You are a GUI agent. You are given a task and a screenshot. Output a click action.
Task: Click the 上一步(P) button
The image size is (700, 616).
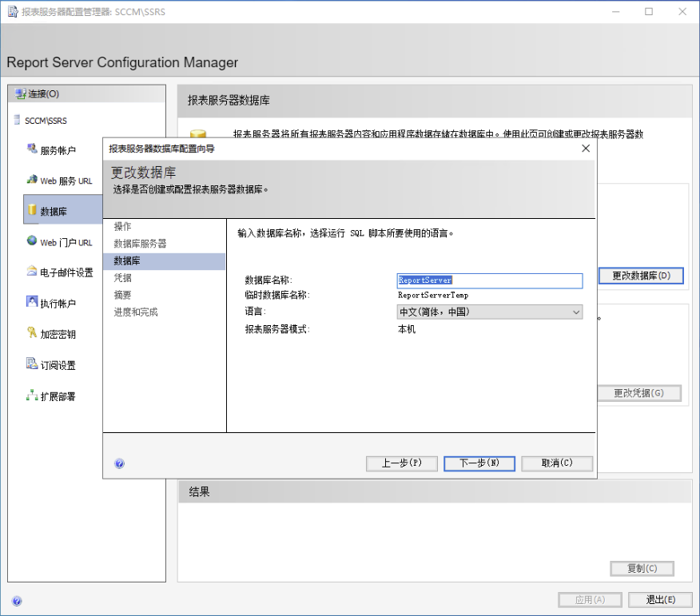tap(402, 463)
